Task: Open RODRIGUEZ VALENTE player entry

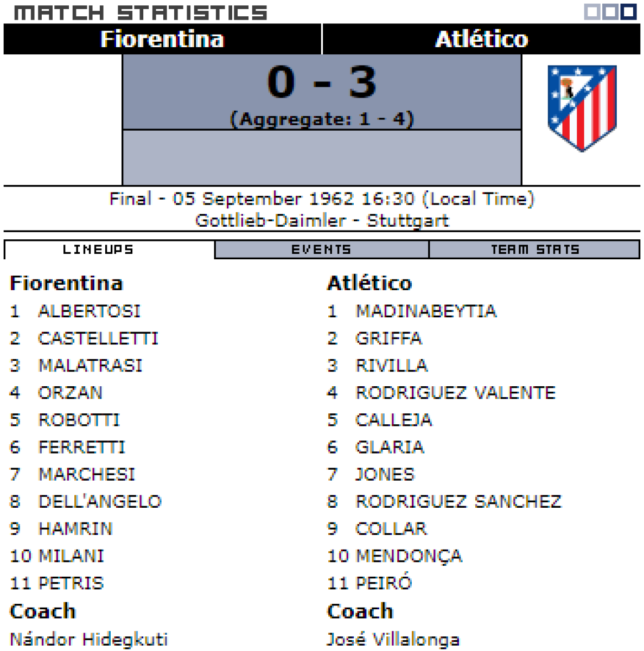Action: (455, 393)
